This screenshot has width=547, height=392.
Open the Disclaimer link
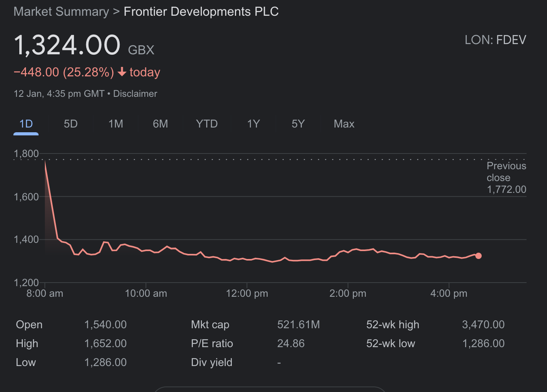135,94
